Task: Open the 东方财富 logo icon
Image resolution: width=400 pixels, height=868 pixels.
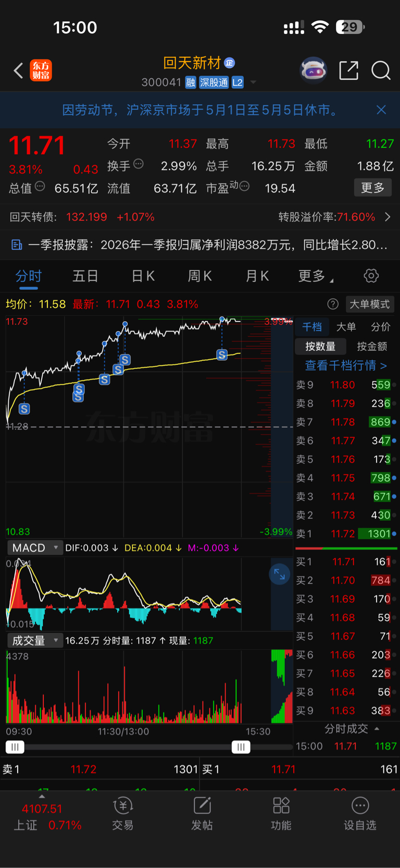Action: tap(41, 70)
